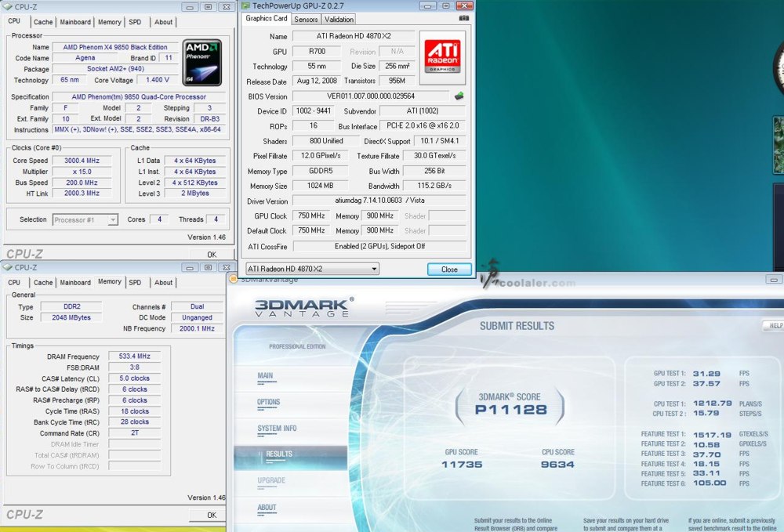784x532 pixels.
Task: Click the CAS# Latency 5.0 clocks value
Action: point(135,378)
